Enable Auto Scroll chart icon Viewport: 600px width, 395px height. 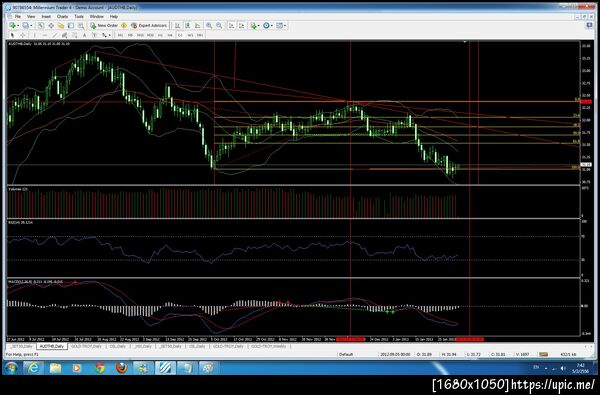click(x=232, y=26)
